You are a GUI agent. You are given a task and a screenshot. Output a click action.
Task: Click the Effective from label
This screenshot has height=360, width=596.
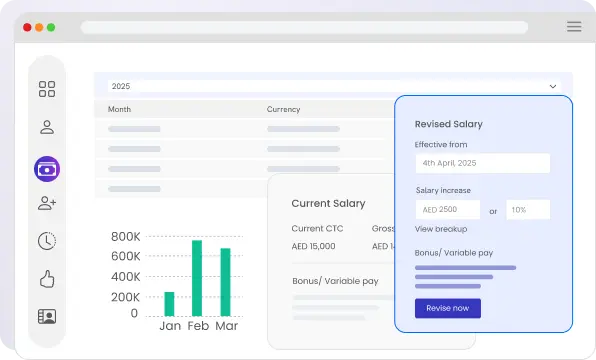441,145
